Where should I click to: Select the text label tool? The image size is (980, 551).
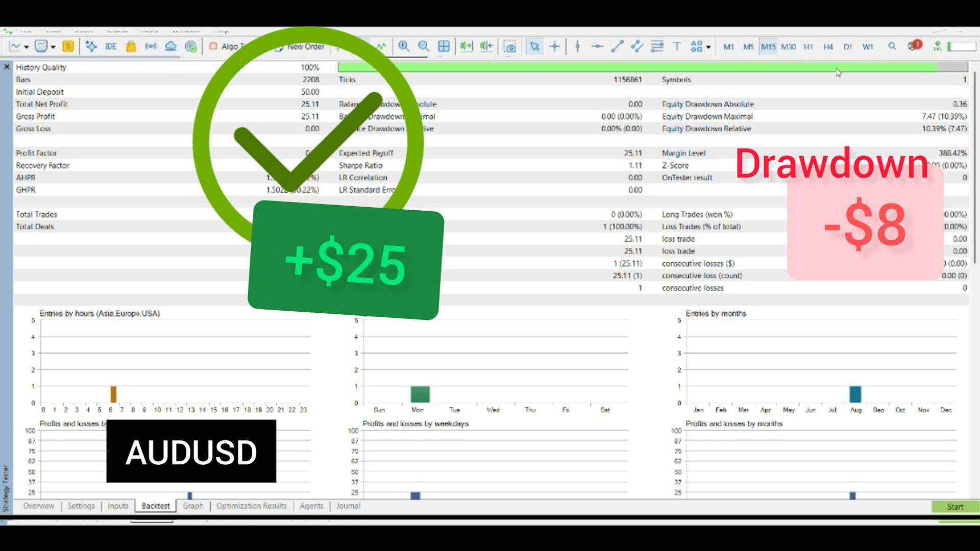click(677, 46)
